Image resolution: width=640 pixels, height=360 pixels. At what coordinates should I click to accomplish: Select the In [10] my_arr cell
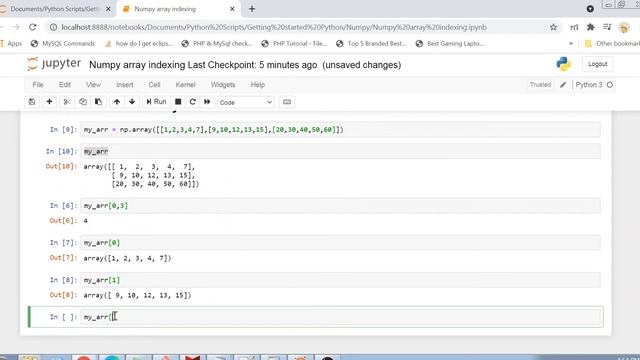coord(340,151)
